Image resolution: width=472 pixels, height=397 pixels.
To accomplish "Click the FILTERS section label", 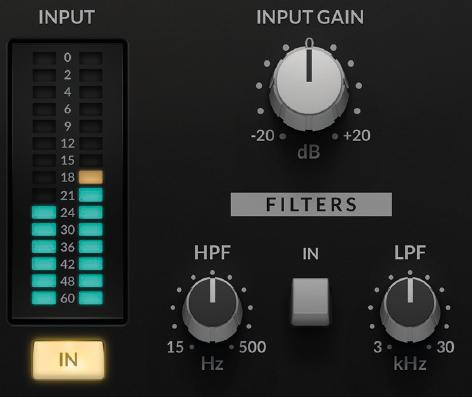I will (x=311, y=204).
